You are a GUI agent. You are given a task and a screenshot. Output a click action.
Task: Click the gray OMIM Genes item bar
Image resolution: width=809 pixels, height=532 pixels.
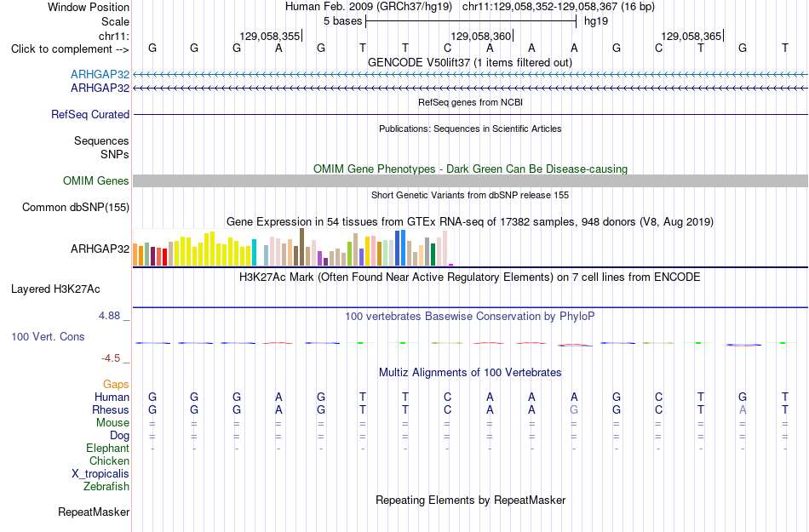click(x=470, y=181)
